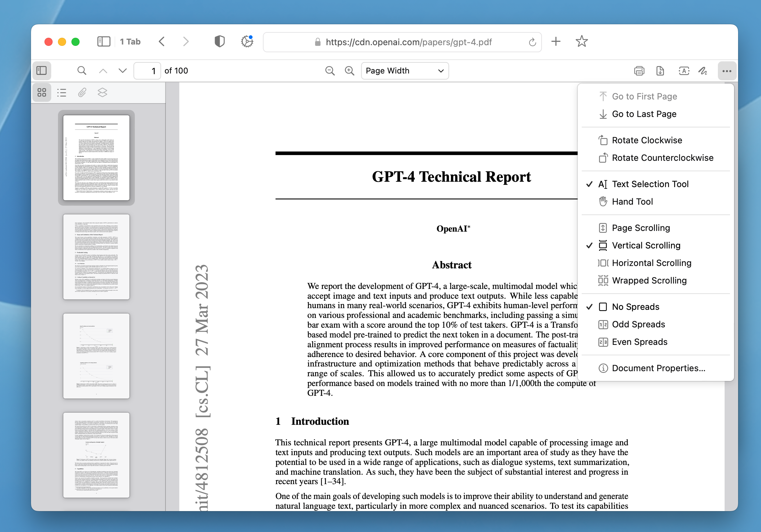
Task: Show thumbnails view in sidebar
Action: tap(42, 92)
